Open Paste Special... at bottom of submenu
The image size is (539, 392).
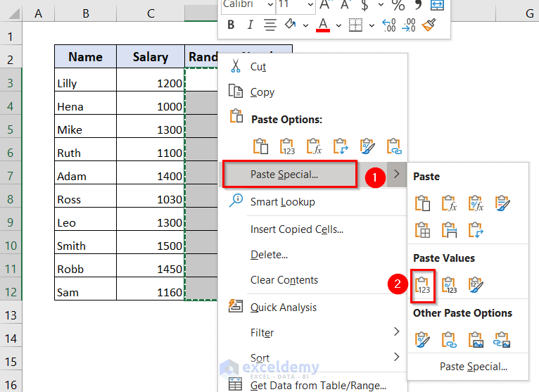pyautogui.click(x=474, y=367)
